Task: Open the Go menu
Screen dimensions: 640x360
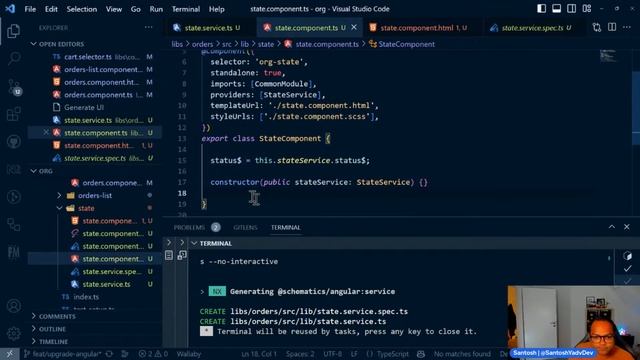Action: click(136, 9)
